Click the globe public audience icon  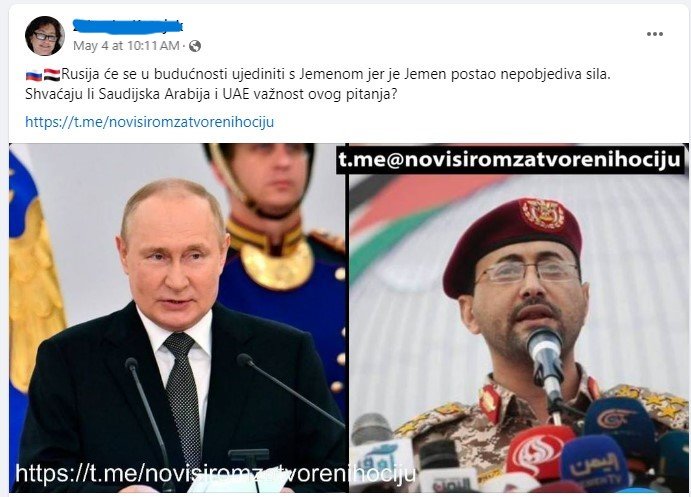coord(195,46)
